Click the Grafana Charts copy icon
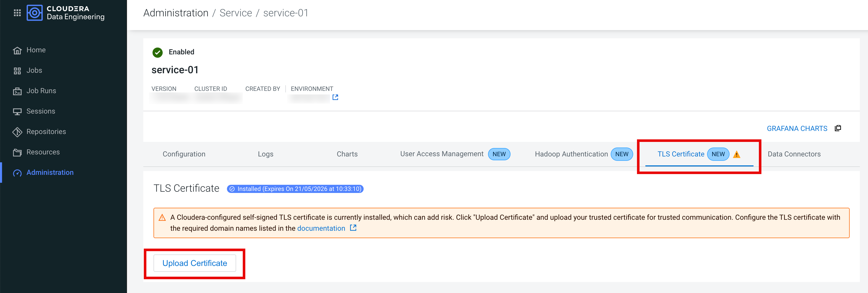The height and width of the screenshot is (293, 868). [838, 128]
